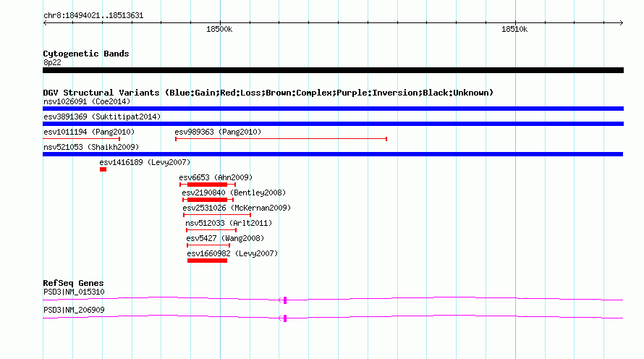Click the magenta exon block on PSD3|NM_015310
The image size is (644, 359).
(x=285, y=300)
